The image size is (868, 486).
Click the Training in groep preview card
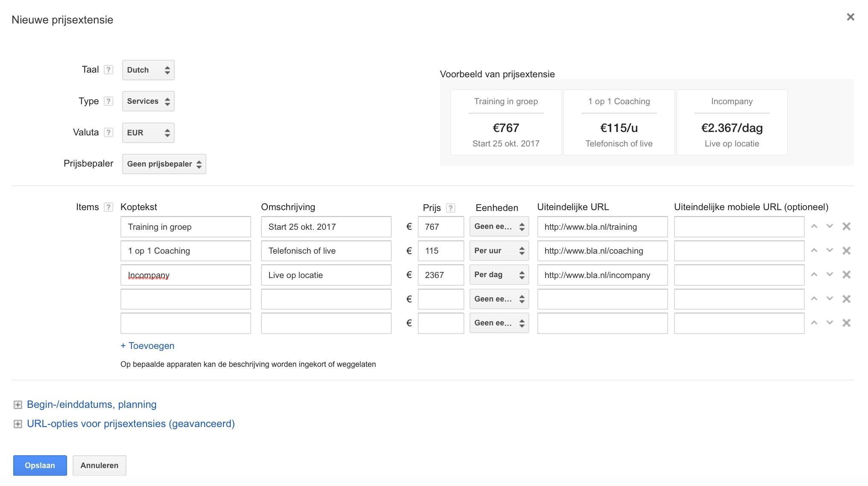point(506,122)
